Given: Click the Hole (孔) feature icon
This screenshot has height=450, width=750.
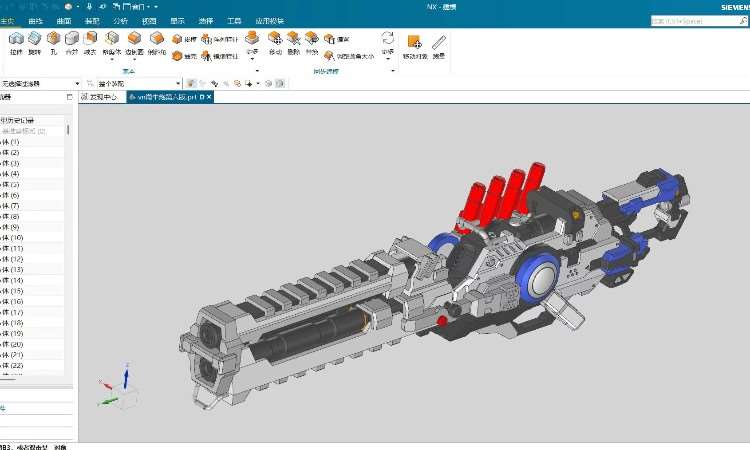Looking at the screenshot, I should [x=53, y=41].
